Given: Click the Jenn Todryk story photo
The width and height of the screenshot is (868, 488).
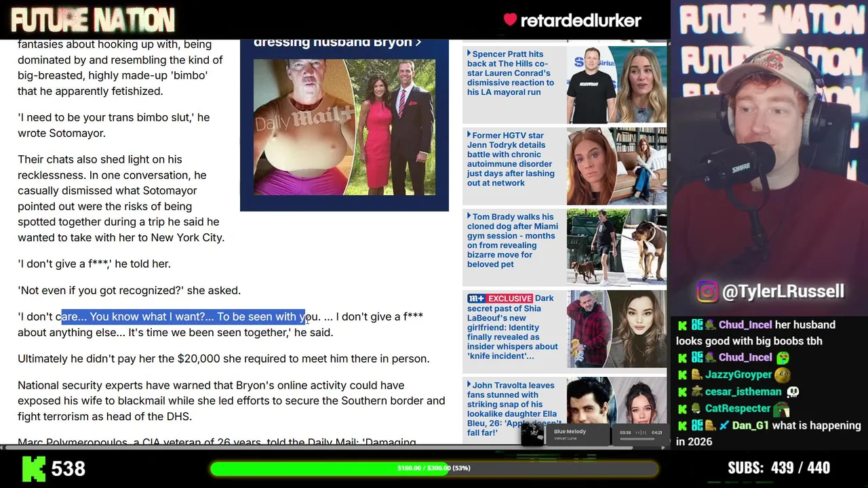Looking at the screenshot, I should pos(616,166).
